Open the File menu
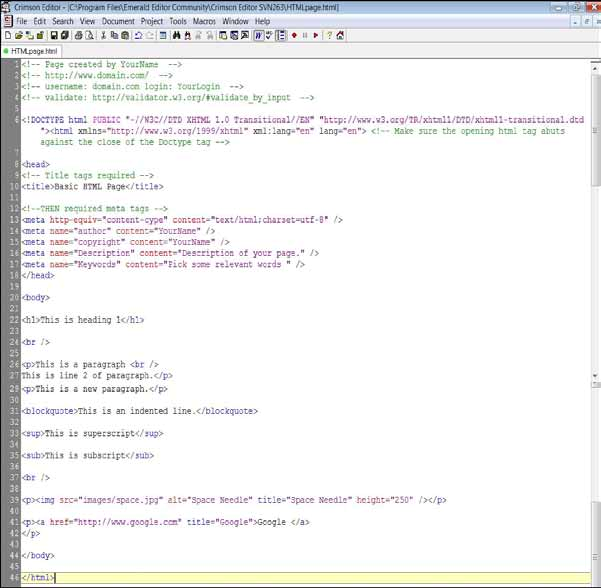 22,21
